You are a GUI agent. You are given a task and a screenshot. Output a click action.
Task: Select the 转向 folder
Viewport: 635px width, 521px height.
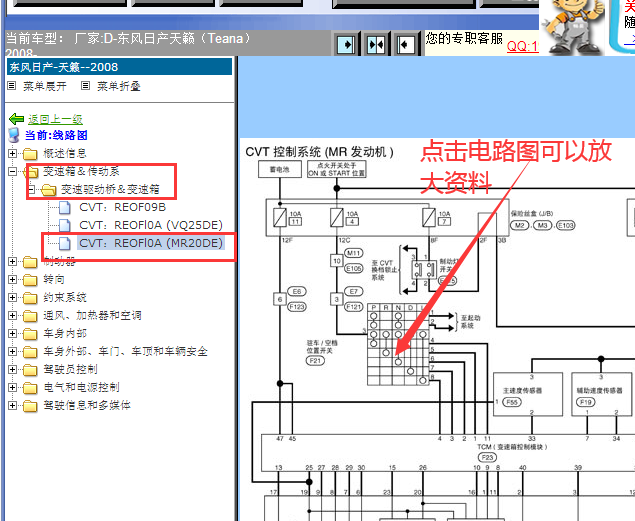(54, 279)
